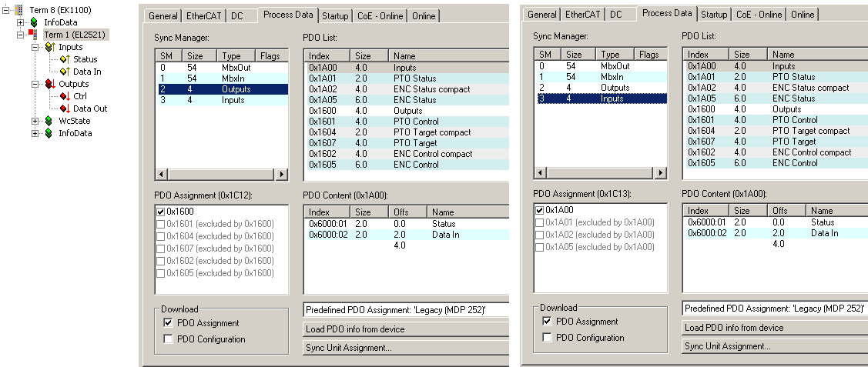Click the Ctrl output variable icon
The image size is (868, 367).
(65, 96)
